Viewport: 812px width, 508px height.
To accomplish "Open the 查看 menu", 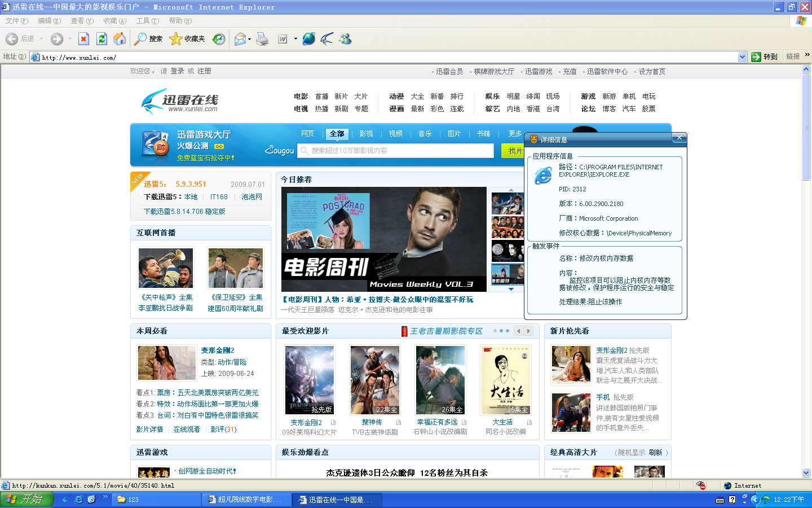I will (82, 21).
